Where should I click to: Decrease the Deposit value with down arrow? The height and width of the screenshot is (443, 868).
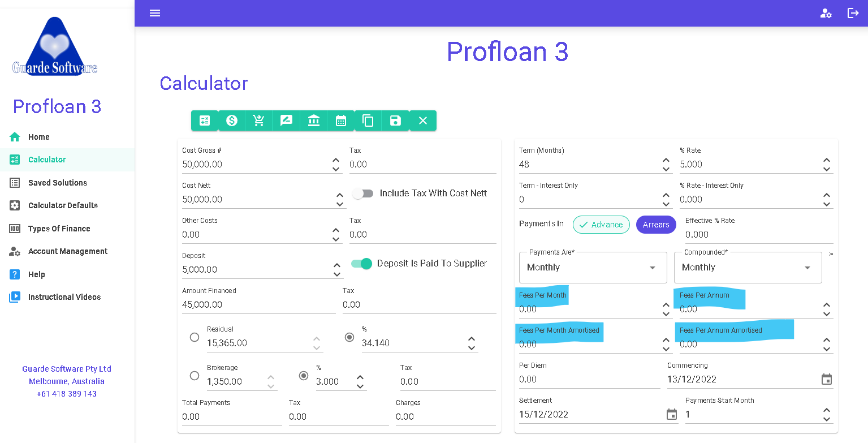coord(337,274)
